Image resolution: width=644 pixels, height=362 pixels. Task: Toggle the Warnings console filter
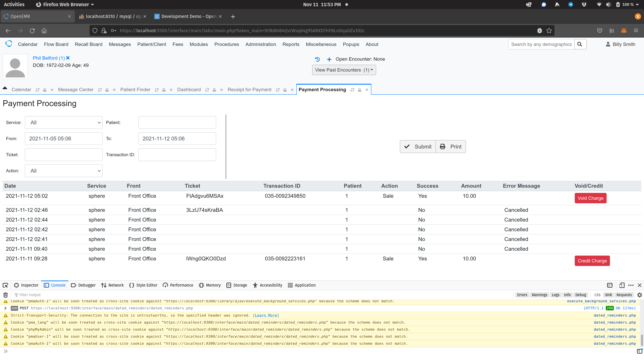pyautogui.click(x=539, y=295)
